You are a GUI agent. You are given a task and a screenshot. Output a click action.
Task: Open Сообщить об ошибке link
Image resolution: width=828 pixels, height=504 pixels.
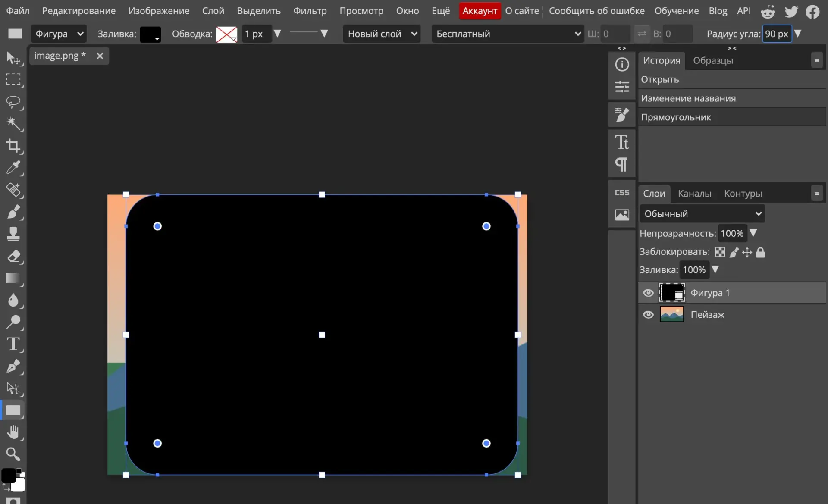(596, 11)
